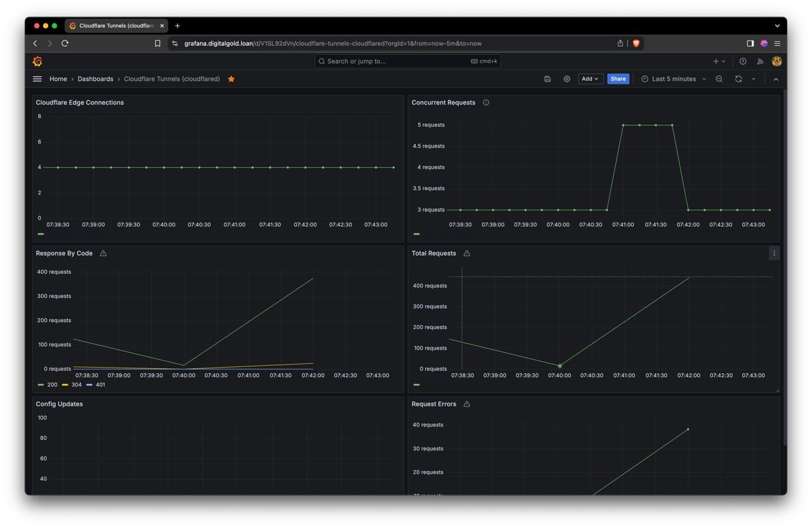Open the Last 5 minutes time picker
This screenshot has height=528, width=812.
pyautogui.click(x=673, y=79)
